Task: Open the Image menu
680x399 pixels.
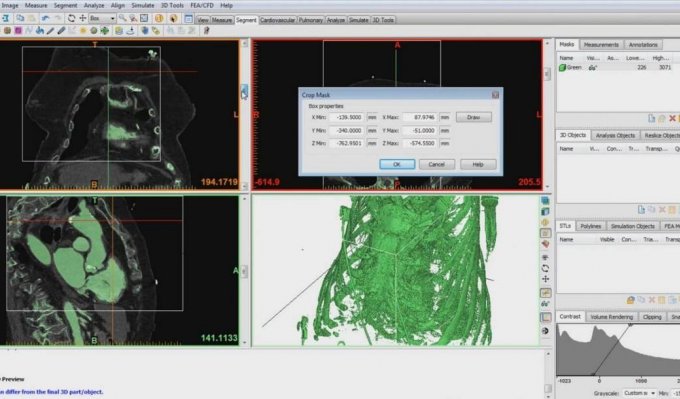Action: (10, 6)
